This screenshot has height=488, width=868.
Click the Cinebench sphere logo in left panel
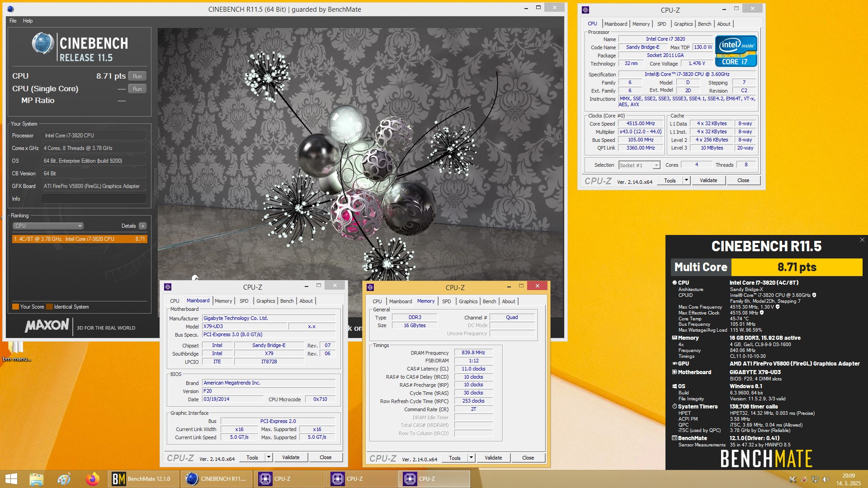pyautogui.click(x=43, y=44)
